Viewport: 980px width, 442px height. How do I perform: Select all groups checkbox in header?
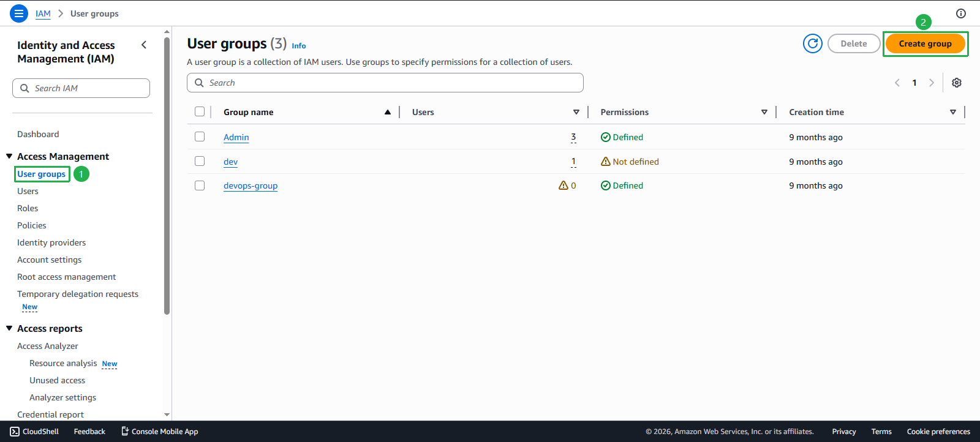200,111
